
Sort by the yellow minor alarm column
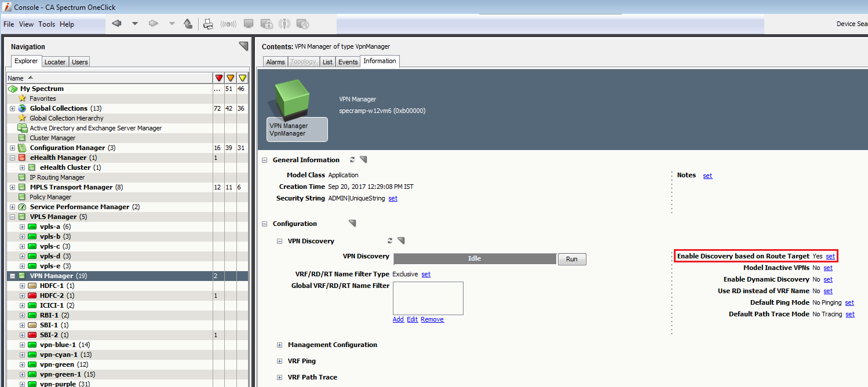pos(242,78)
